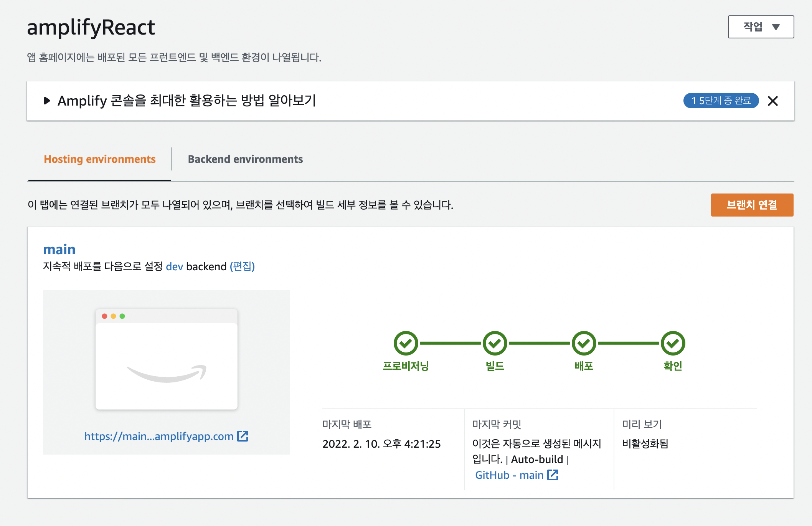This screenshot has height=526, width=812.
Task: Click the 확인 check circle icon
Action: click(673, 343)
